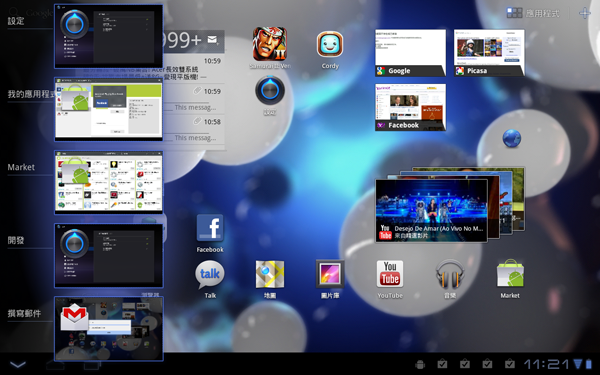
Task: Tap the 999+ unread count in the Gmail widget
Action: coord(183,39)
